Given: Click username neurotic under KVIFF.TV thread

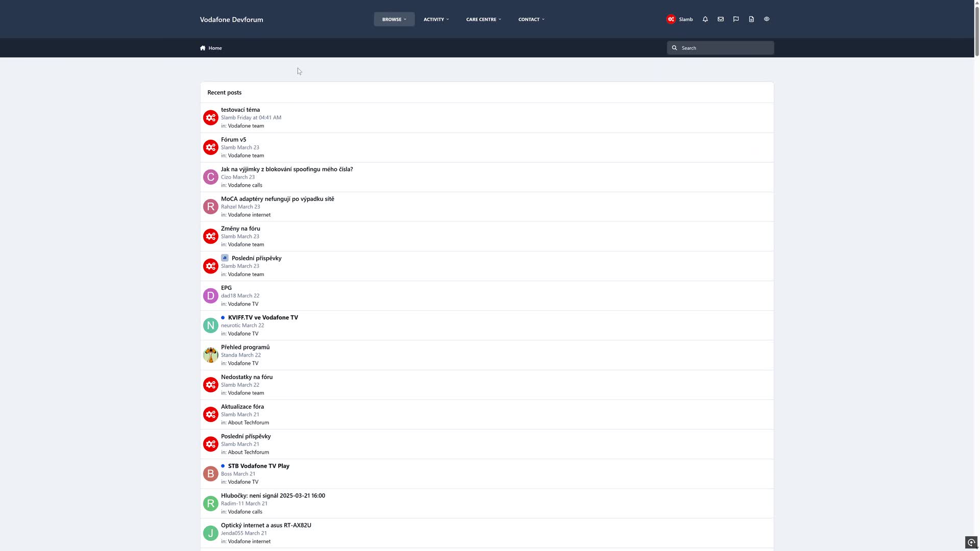Looking at the screenshot, I should [231, 325].
